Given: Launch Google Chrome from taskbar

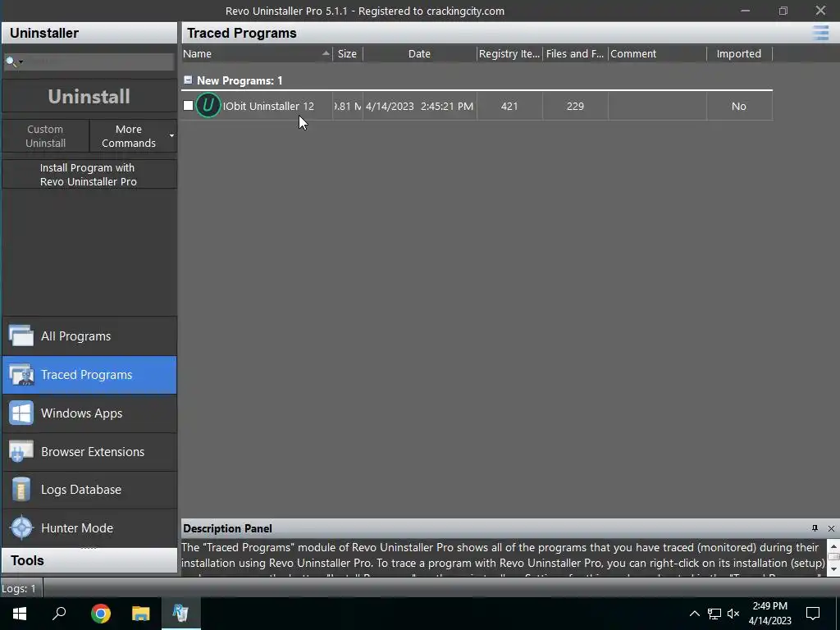Looking at the screenshot, I should coord(100,614).
